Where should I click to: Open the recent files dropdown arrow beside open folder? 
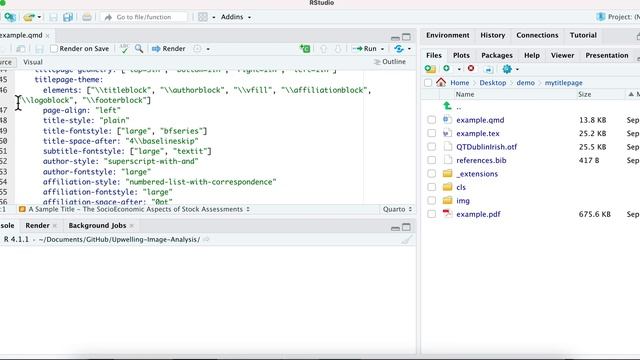[39, 17]
